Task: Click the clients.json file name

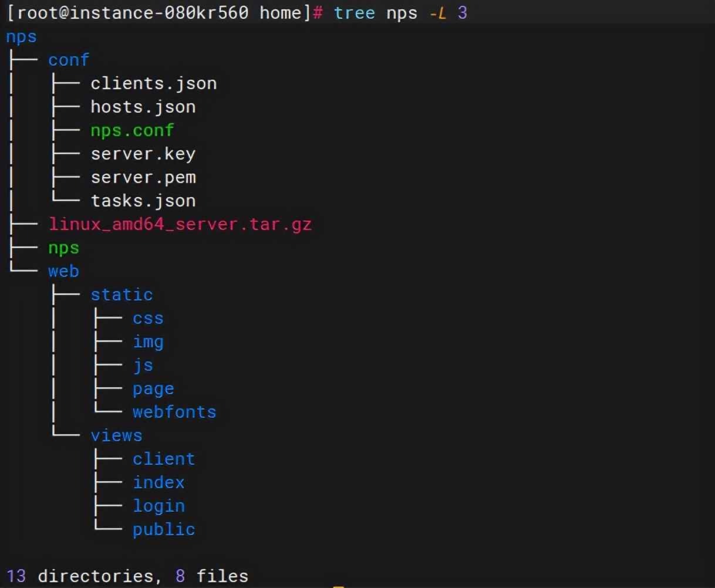Action: click(x=154, y=83)
